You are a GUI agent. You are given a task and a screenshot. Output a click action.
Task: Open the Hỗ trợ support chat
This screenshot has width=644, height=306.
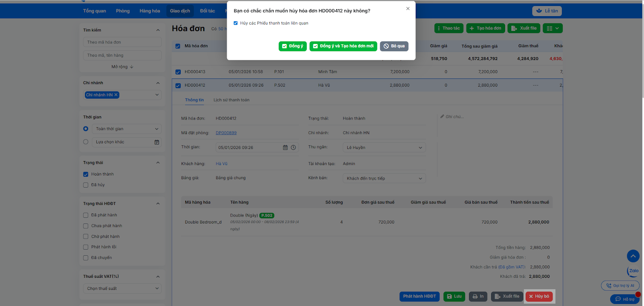[x=625, y=299]
